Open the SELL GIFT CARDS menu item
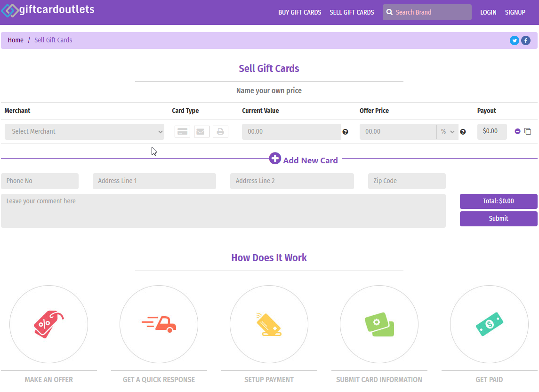Image resolution: width=539 pixels, height=392 pixels. click(352, 12)
